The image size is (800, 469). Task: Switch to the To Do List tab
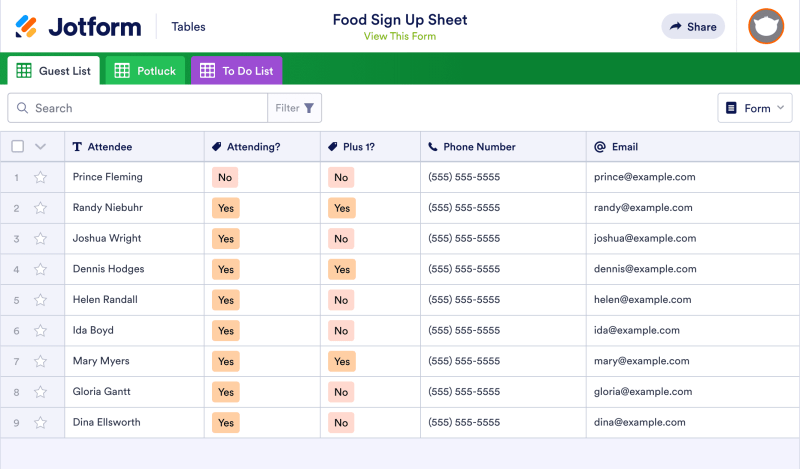click(236, 70)
